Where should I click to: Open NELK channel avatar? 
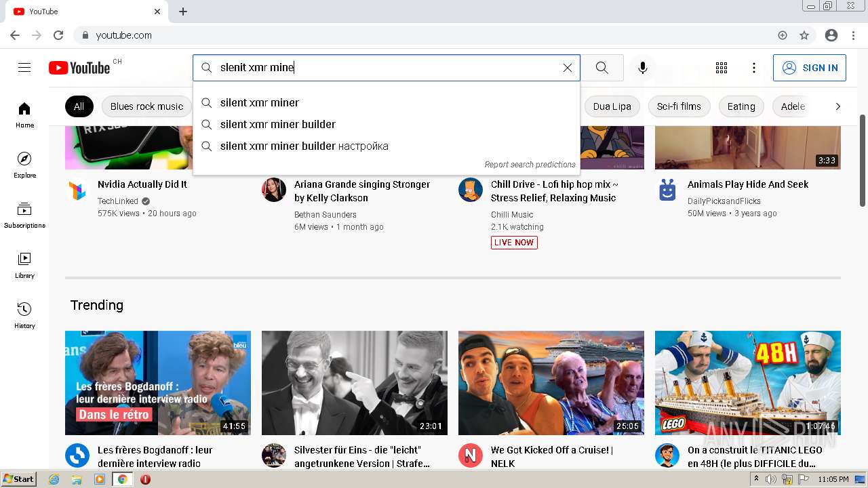coord(471,455)
